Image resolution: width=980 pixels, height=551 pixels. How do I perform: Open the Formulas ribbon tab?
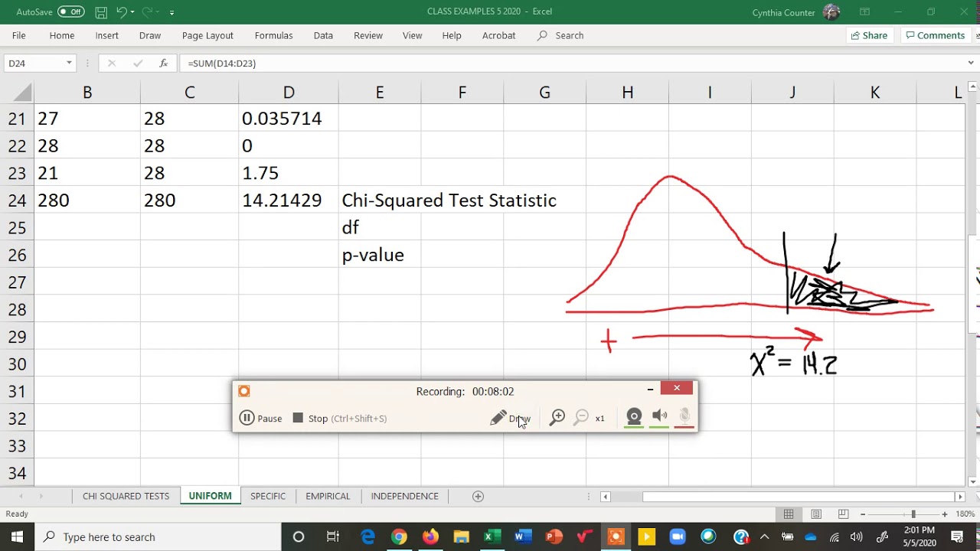click(273, 35)
